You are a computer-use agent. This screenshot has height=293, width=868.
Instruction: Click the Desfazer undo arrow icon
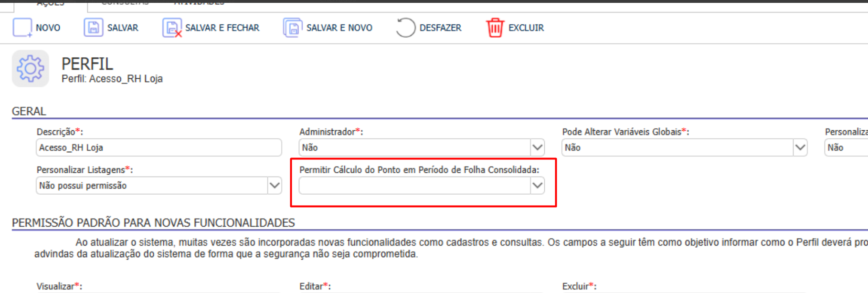coord(405,28)
